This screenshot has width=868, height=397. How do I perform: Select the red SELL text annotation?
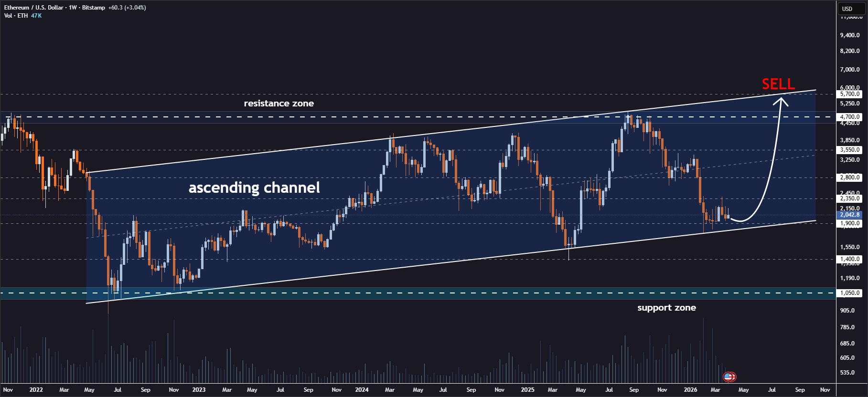tap(778, 84)
